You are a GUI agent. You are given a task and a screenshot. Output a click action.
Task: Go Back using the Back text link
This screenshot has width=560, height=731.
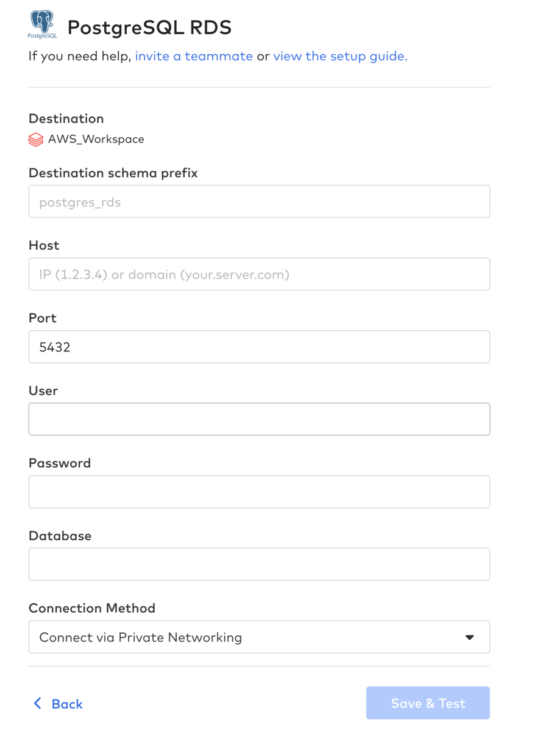click(67, 704)
